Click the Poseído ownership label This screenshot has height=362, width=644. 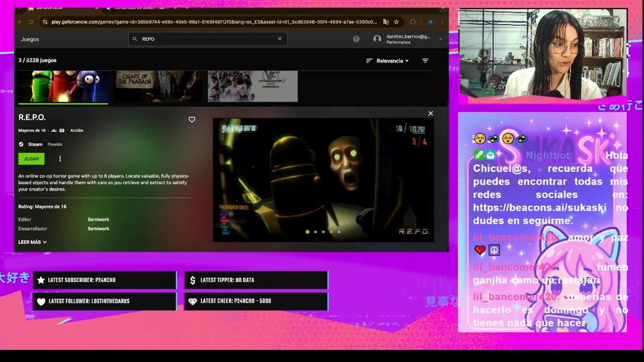(55, 144)
